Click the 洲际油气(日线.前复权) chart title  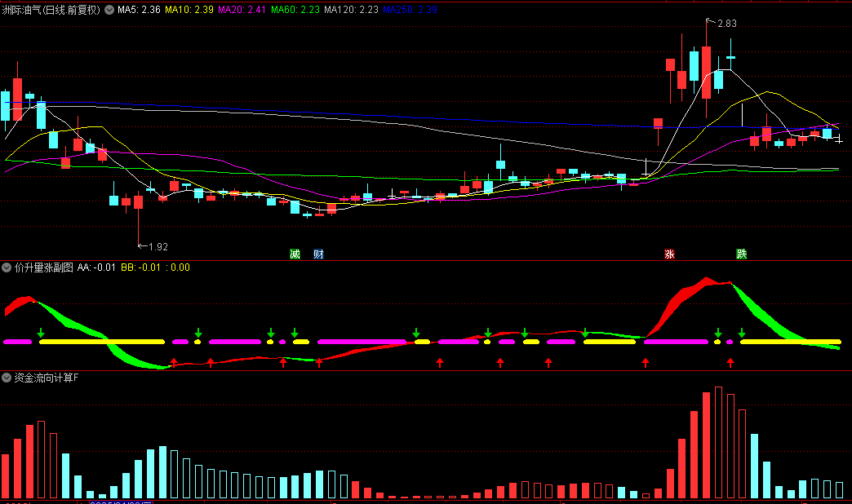(51, 10)
